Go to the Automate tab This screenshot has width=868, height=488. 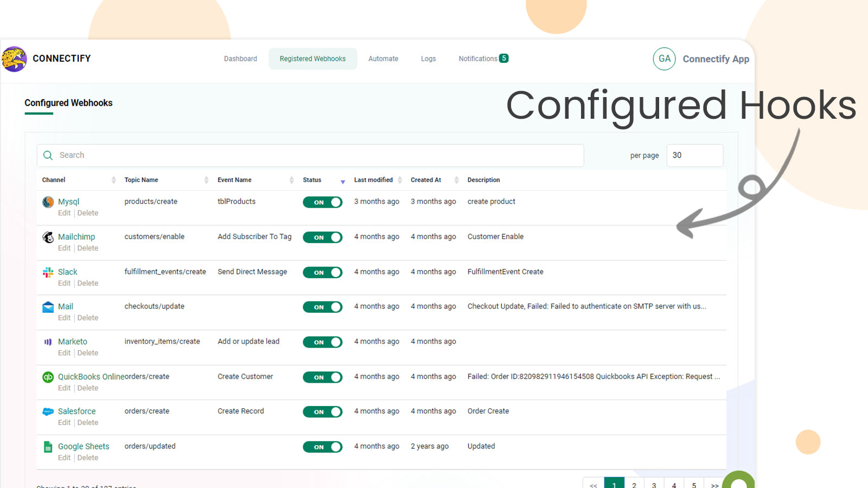(x=383, y=59)
